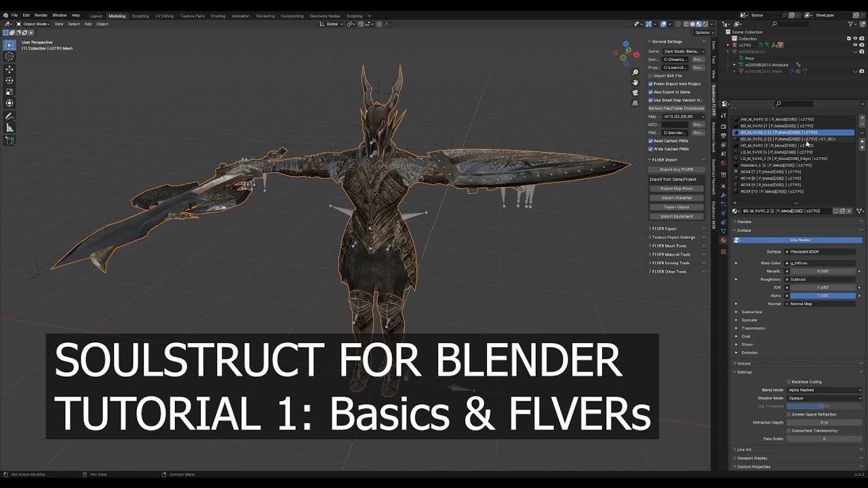Open the Render properties tab icon
This screenshot has width=868, height=488.
point(724,127)
